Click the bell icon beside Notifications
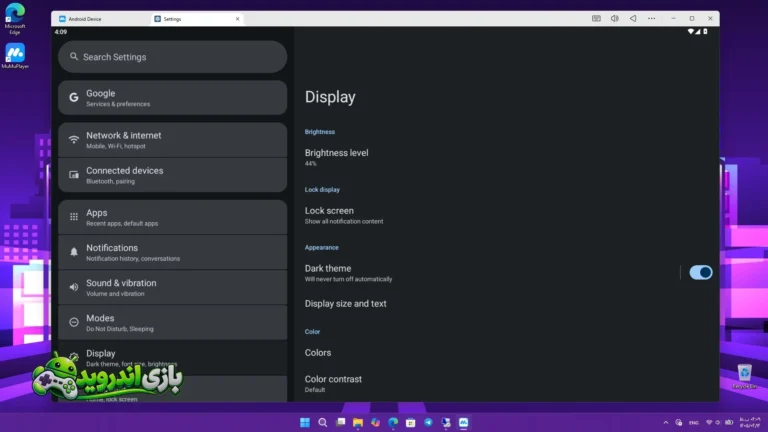 coord(73,252)
